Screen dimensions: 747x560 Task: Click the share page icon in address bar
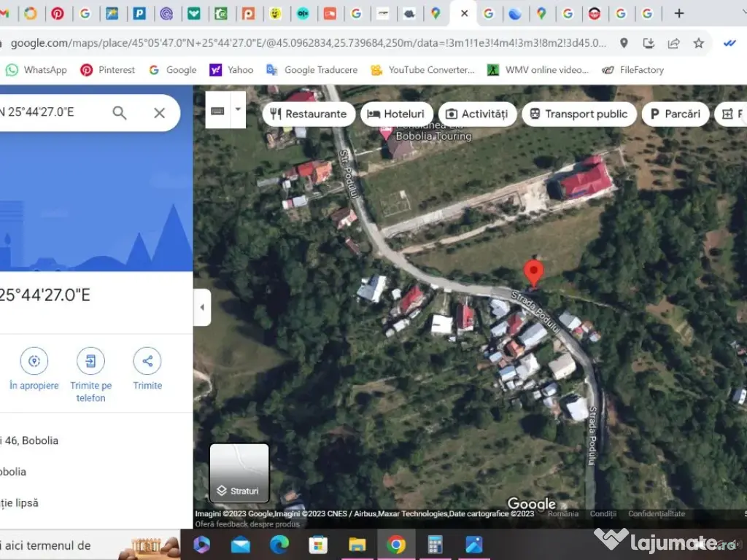pos(673,43)
